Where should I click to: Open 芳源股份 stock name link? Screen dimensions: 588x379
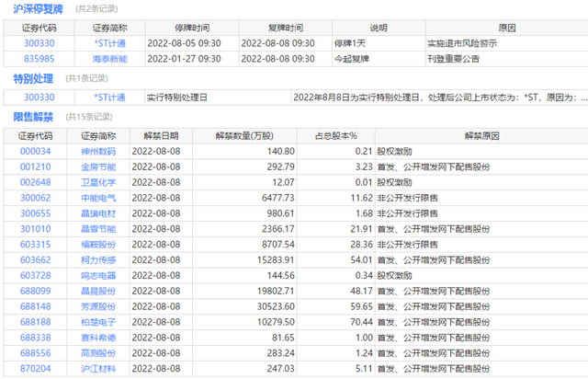(x=98, y=306)
